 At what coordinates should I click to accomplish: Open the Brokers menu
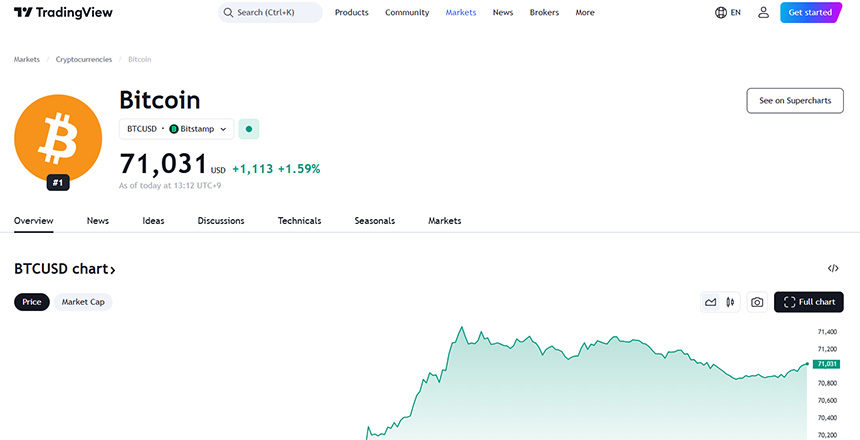pos(544,13)
